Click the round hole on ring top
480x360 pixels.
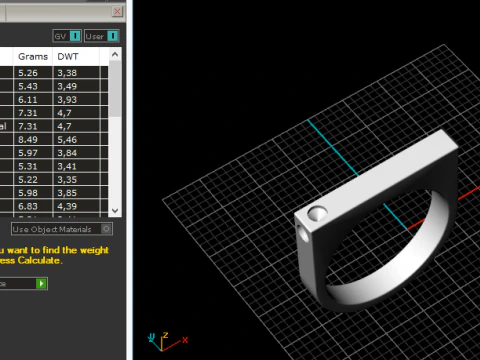[x=317, y=213]
